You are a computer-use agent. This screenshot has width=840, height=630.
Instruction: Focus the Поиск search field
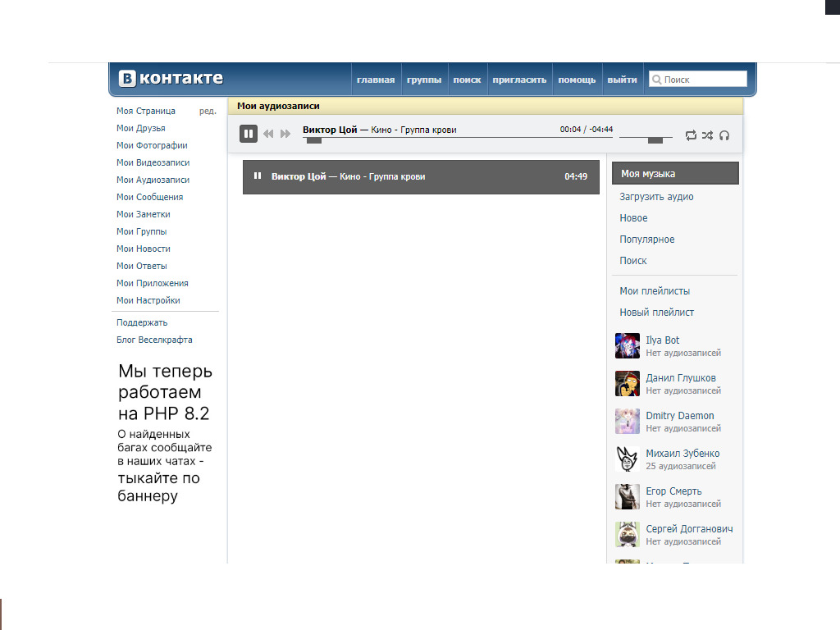point(698,80)
